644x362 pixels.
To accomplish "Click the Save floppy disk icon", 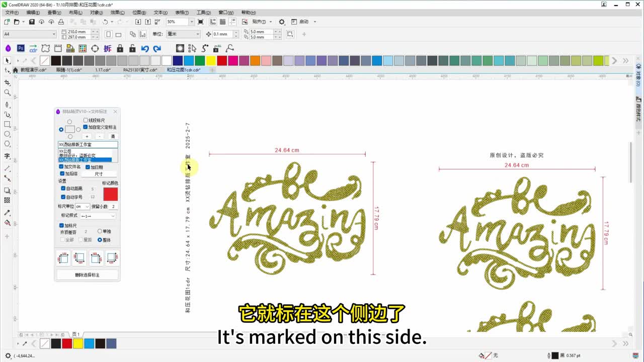I will click(x=32, y=22).
